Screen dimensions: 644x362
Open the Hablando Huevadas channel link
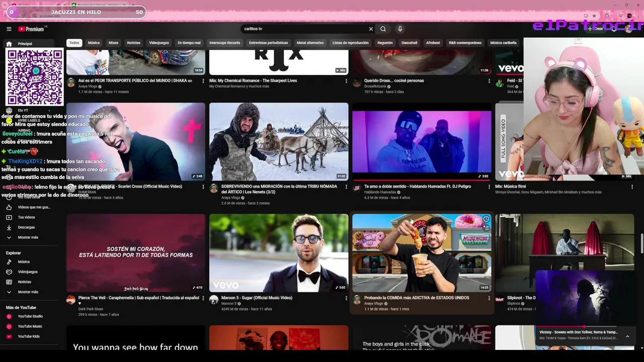pos(380,192)
